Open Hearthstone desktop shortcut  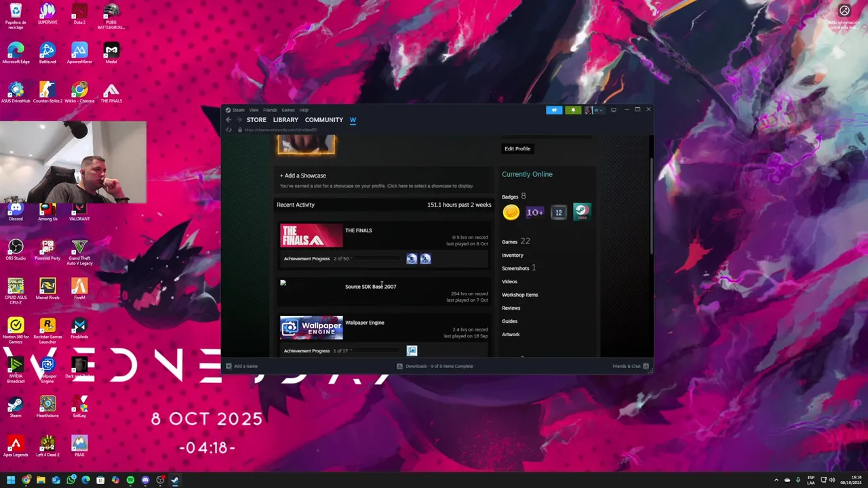click(47, 407)
